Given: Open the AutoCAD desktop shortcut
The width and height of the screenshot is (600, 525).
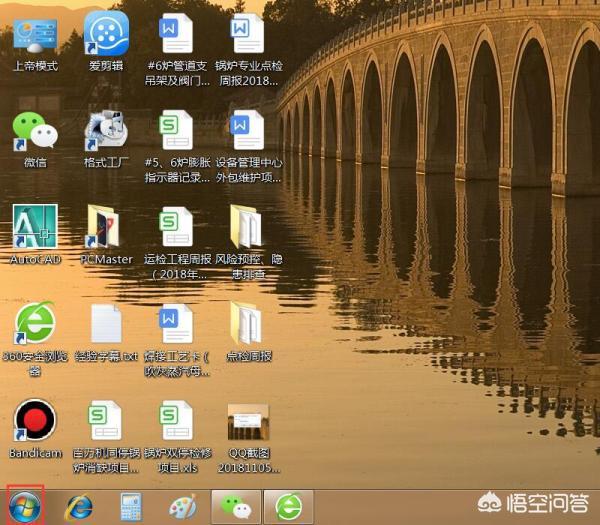Looking at the screenshot, I should 34,228.
